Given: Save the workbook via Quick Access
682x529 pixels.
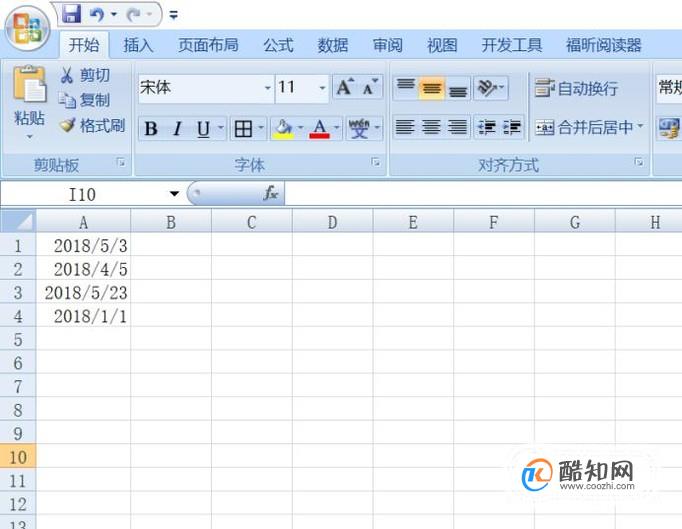Looking at the screenshot, I should (71, 14).
